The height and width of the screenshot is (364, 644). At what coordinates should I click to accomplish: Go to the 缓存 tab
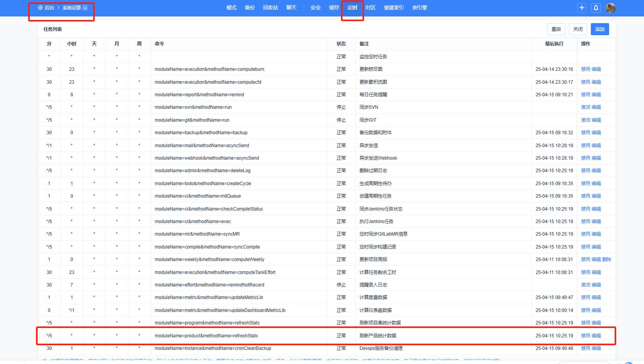coord(334,8)
